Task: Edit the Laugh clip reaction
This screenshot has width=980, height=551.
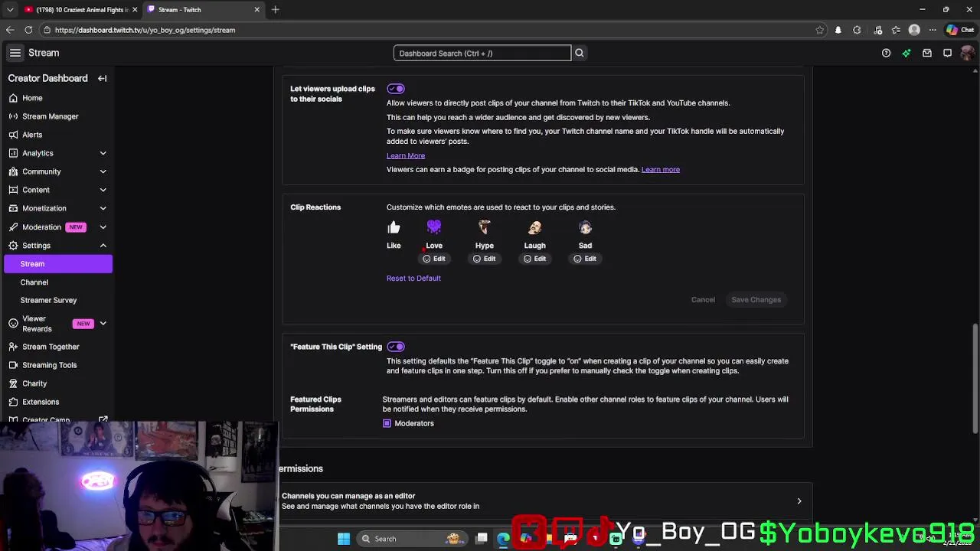Action: point(534,259)
